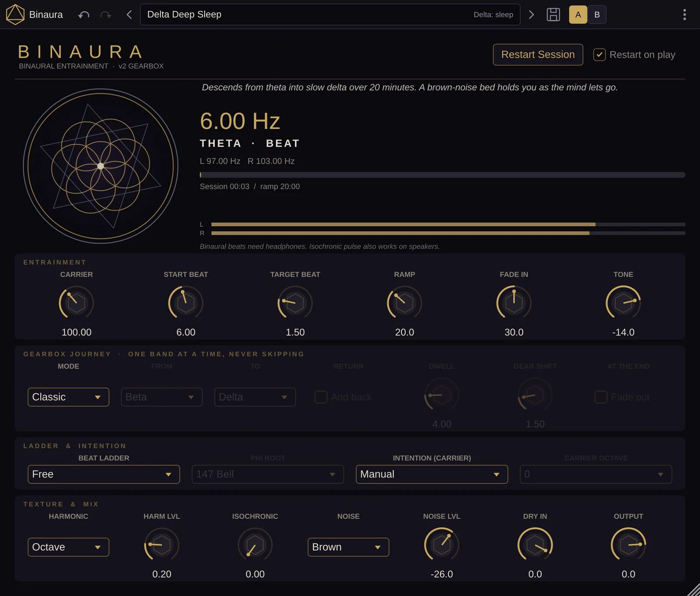Click the Harm Lvl knob
This screenshot has height=596, width=700.
pyautogui.click(x=162, y=545)
